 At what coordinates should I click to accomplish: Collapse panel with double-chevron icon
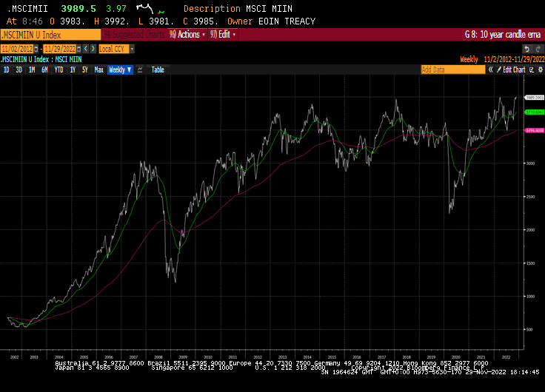coord(490,70)
